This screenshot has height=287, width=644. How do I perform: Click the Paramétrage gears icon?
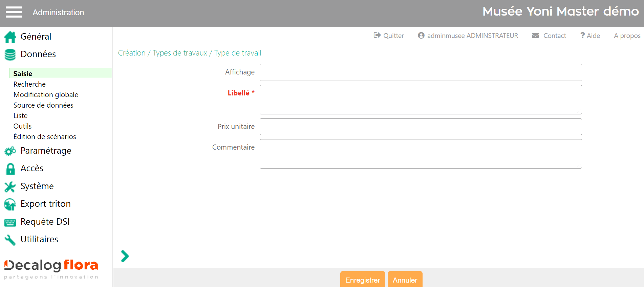coord(10,151)
